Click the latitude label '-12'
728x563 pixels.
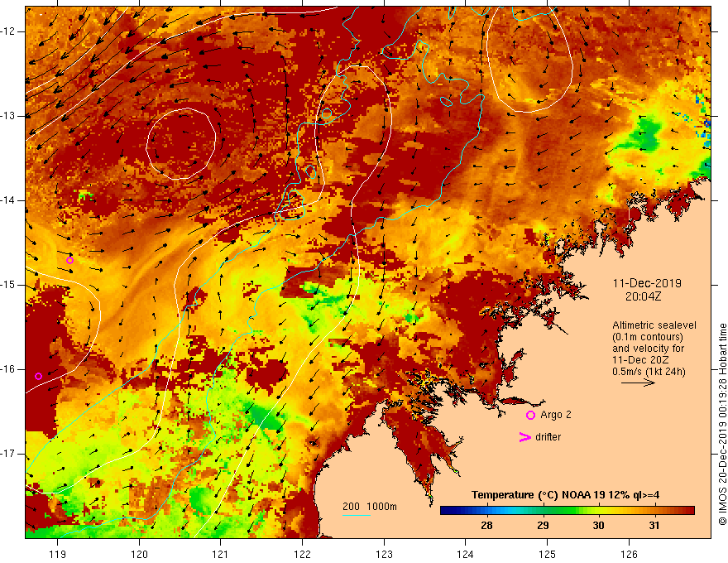[x=8, y=31]
